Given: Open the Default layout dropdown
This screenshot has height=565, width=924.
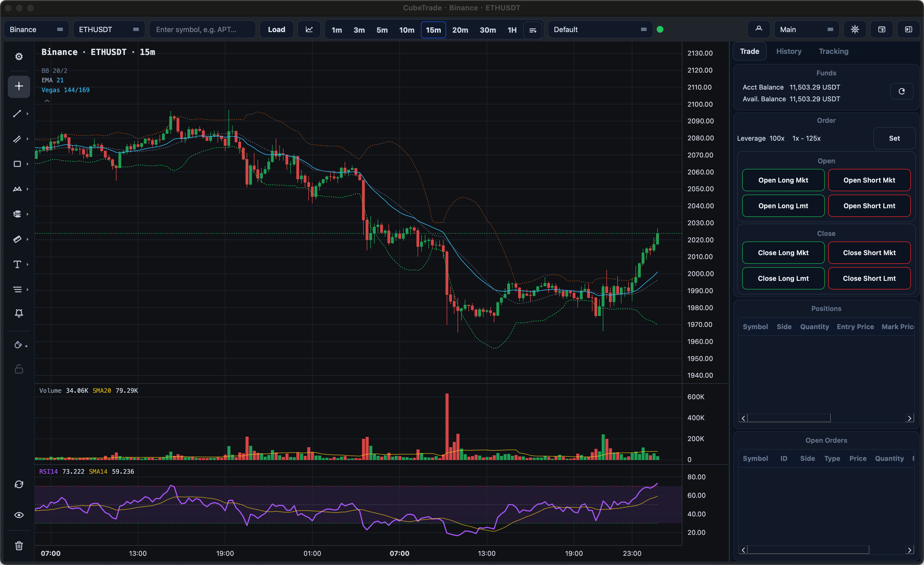Looking at the screenshot, I should [x=600, y=29].
